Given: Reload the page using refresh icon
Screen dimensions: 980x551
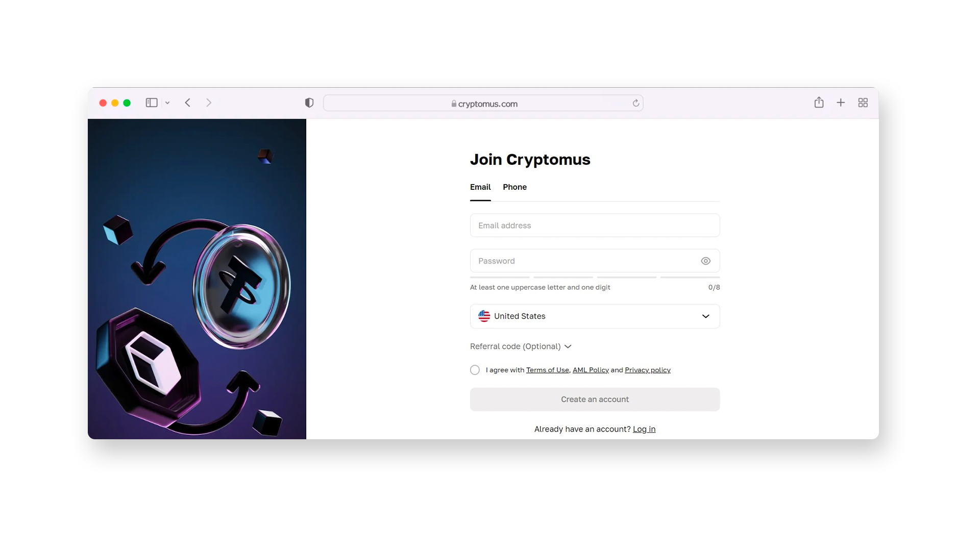Looking at the screenshot, I should click(636, 103).
